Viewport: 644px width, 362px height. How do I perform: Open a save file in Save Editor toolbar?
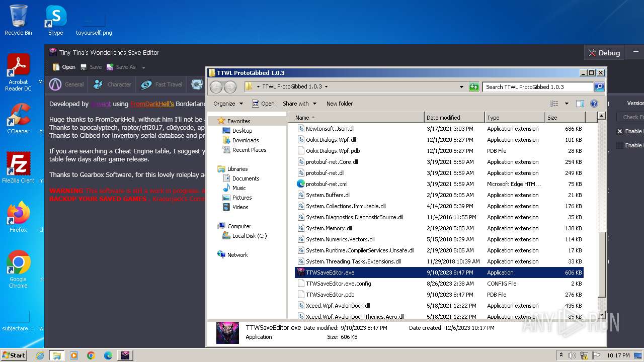tap(64, 67)
